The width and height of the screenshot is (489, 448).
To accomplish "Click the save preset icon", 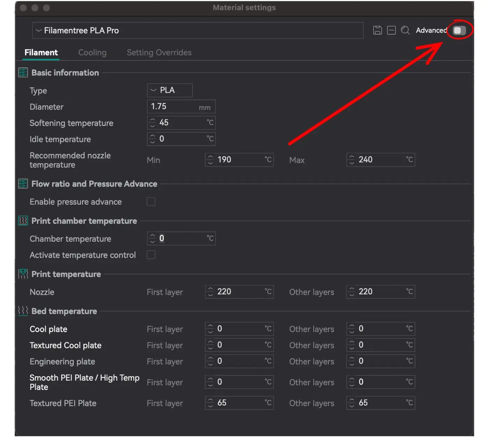I will (377, 30).
